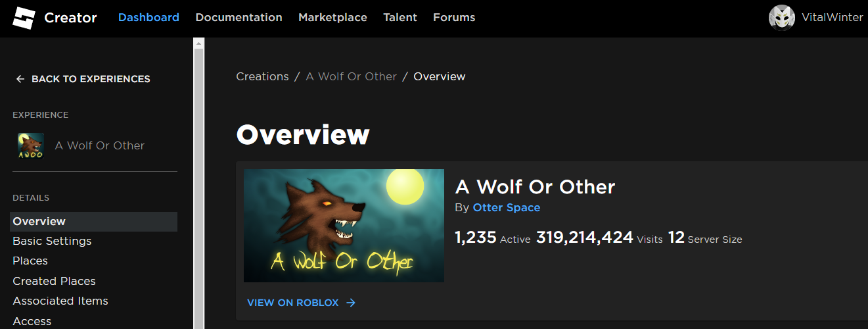Click the Creator wordmark text
This screenshot has height=329, width=868.
[x=70, y=18]
